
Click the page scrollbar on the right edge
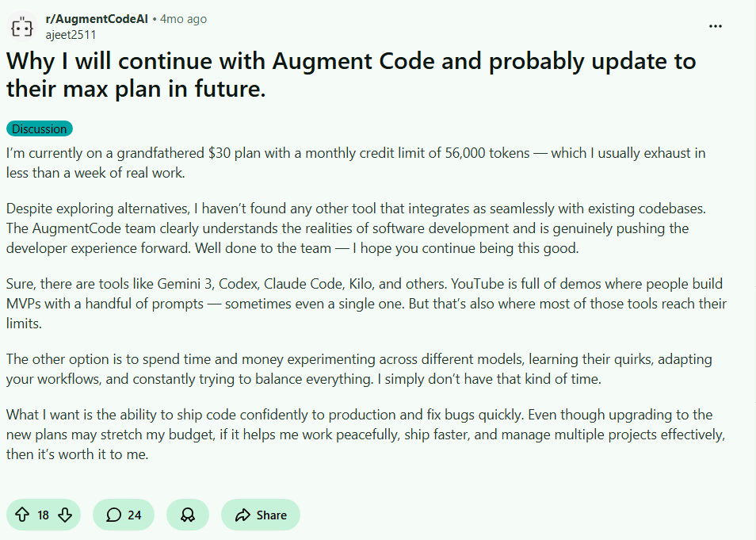pyautogui.click(x=751, y=270)
